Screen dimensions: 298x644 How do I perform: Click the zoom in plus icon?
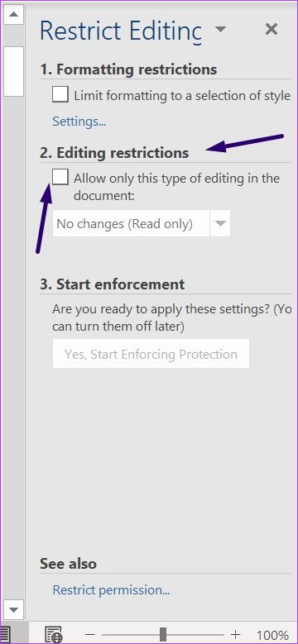pyautogui.click(x=235, y=635)
